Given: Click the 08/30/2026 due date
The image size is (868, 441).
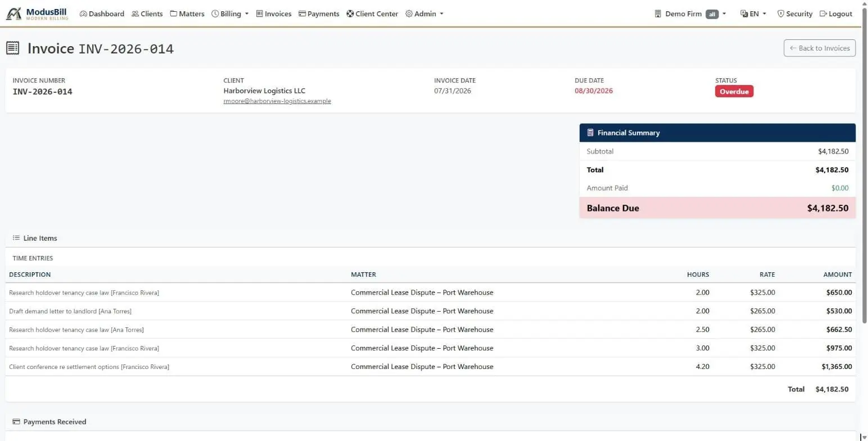Looking at the screenshot, I should [594, 91].
